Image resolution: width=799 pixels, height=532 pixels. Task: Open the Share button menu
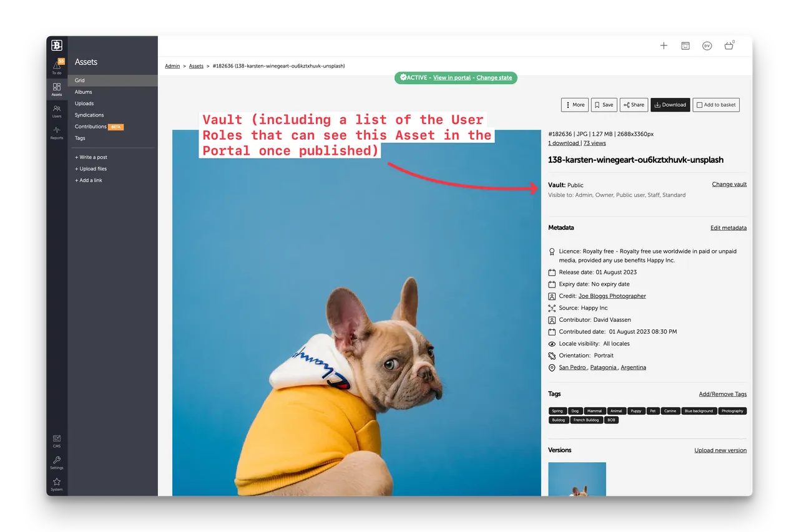pos(634,105)
